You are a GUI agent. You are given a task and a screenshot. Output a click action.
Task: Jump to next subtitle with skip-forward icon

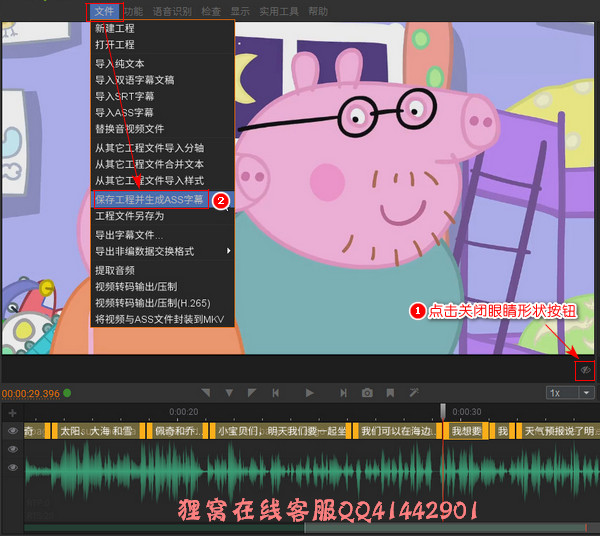point(343,393)
